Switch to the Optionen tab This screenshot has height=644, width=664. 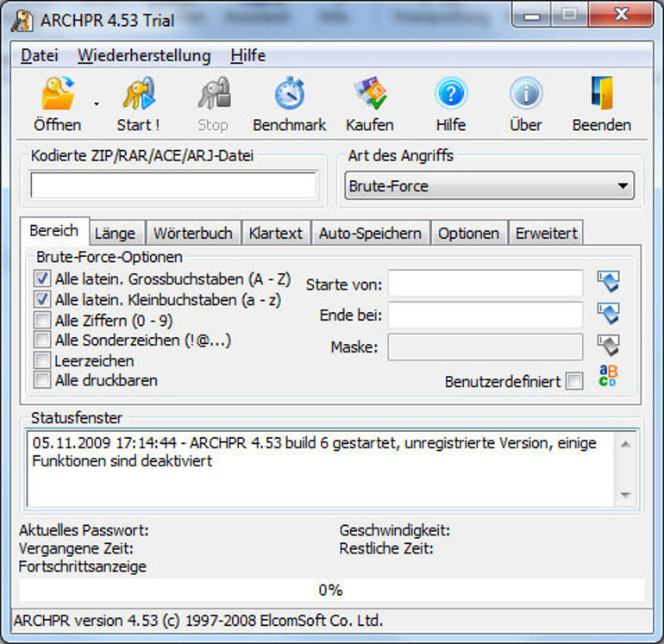click(469, 233)
